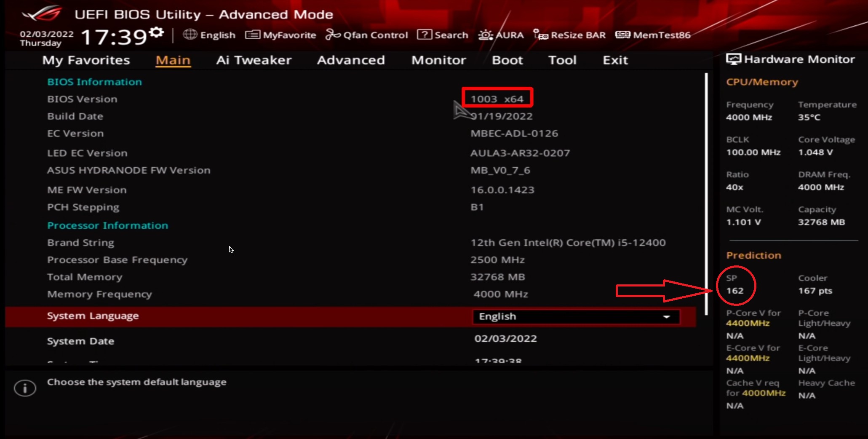Select the System Date value 02/03/2022

click(506, 339)
